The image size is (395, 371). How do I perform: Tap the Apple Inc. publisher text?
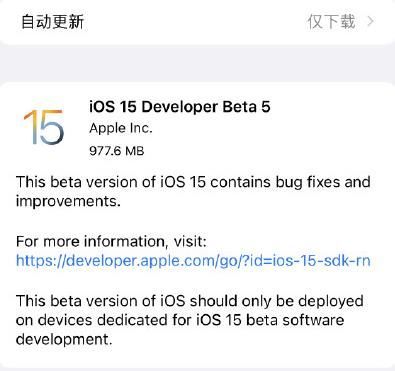pyautogui.click(x=121, y=128)
